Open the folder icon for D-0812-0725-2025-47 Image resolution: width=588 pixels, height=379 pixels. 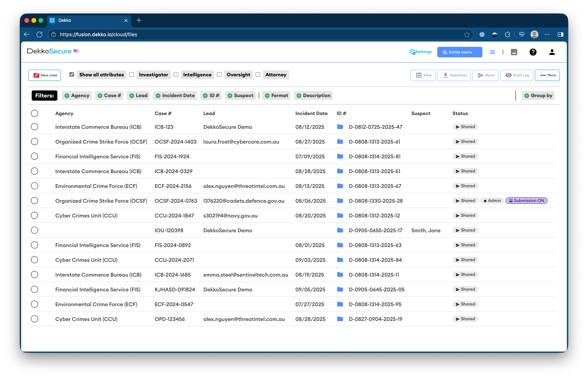340,127
